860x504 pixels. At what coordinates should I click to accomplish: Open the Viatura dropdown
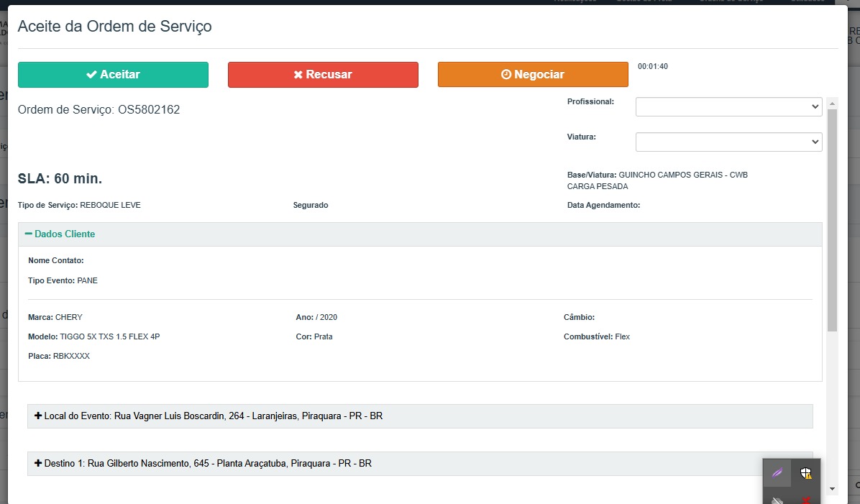coord(728,142)
